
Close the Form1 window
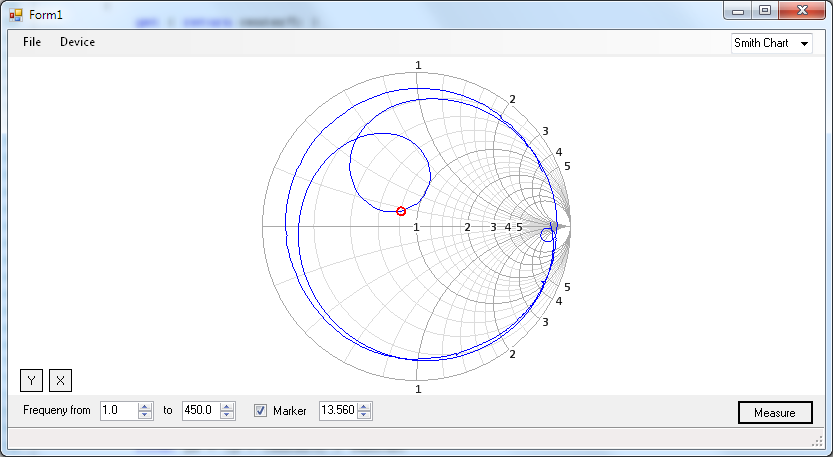point(802,11)
